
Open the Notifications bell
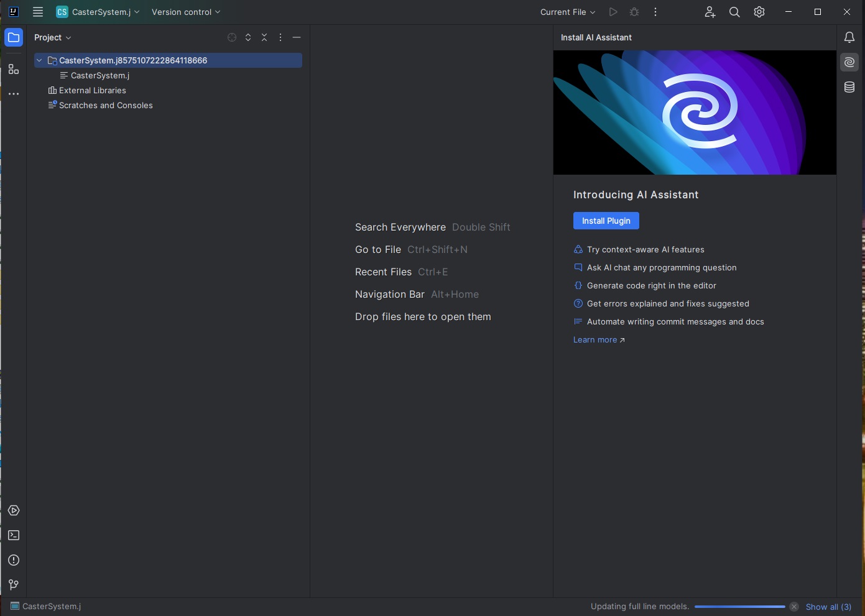pos(849,37)
